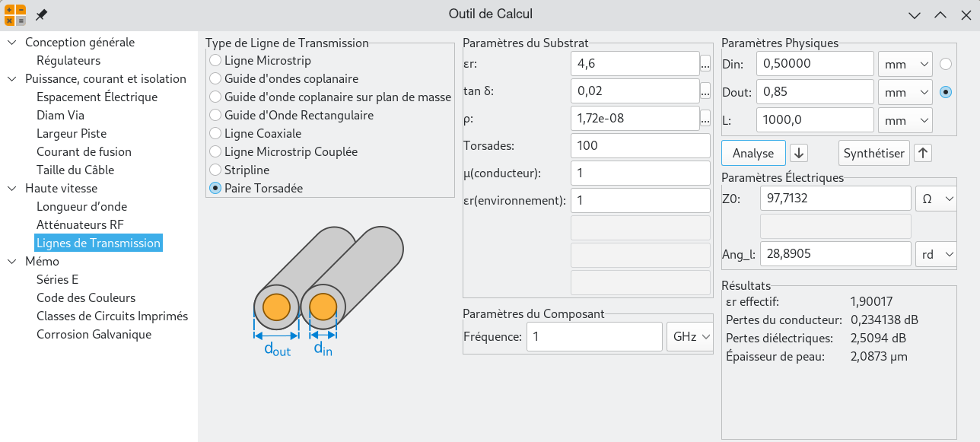The width and height of the screenshot is (980, 442).
Task: Open the Code des Couleurs panel
Action: (x=86, y=297)
